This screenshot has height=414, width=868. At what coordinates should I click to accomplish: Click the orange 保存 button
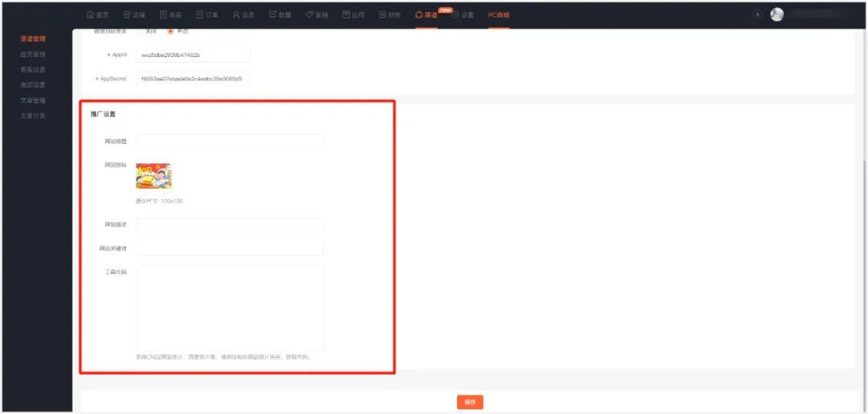(x=470, y=402)
